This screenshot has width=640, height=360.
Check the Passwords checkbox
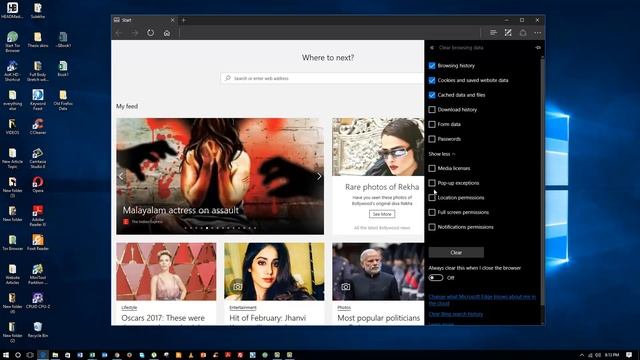[x=432, y=139]
